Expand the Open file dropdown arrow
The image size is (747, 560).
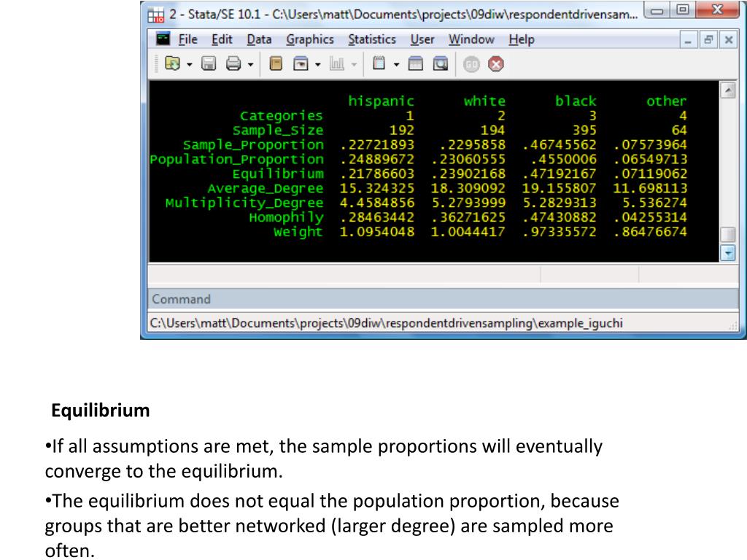(189, 64)
